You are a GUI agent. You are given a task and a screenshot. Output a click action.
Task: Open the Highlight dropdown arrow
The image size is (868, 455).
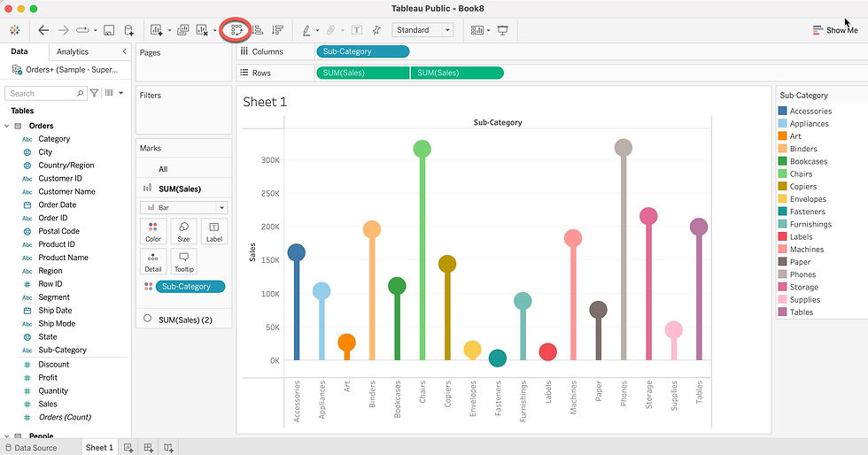click(317, 30)
